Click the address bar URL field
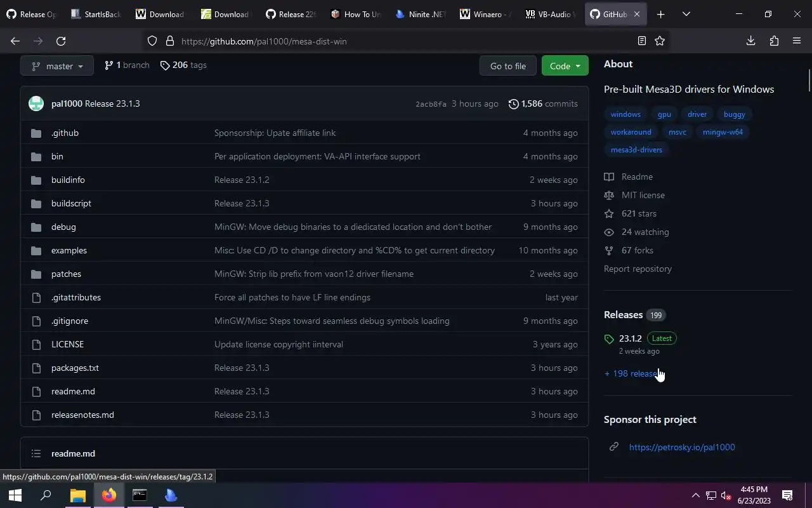The image size is (812, 508). tap(406, 41)
